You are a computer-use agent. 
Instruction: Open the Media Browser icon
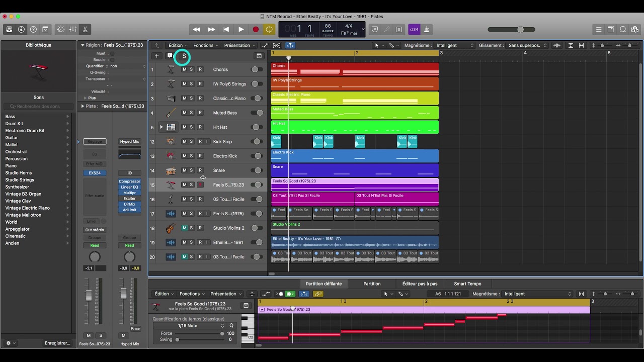click(635, 30)
